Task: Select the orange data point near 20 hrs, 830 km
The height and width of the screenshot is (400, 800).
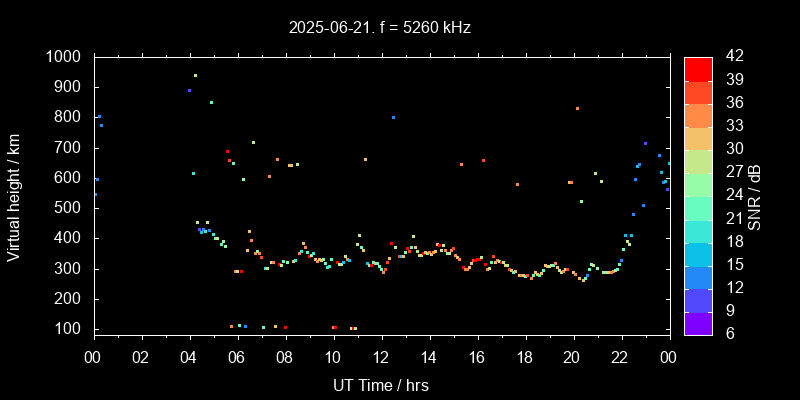Action: point(577,108)
